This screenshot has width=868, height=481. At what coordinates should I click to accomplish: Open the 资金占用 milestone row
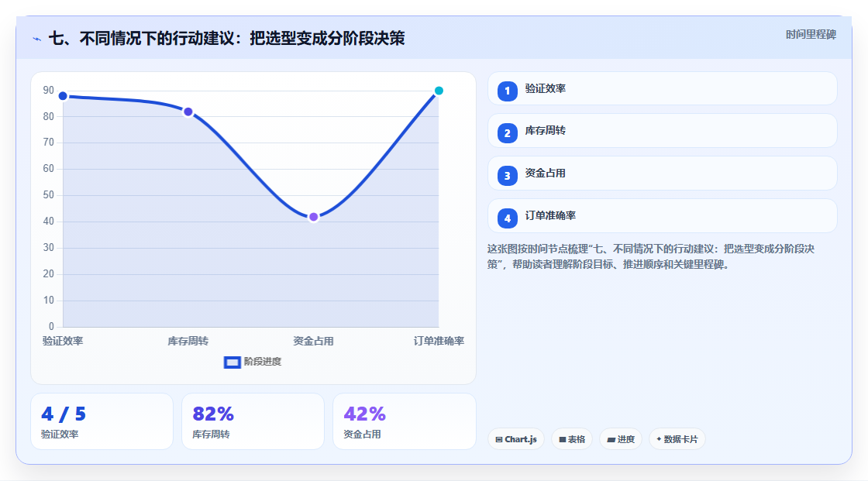click(662, 174)
